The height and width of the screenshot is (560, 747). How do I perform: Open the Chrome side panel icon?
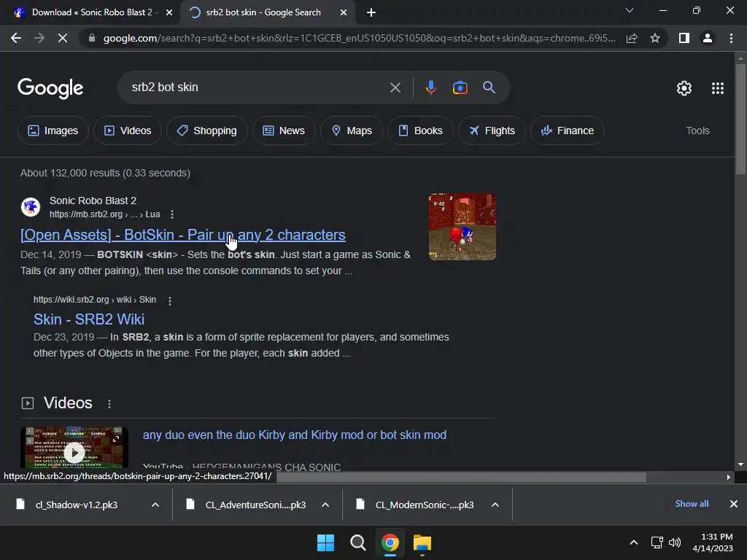coord(684,38)
